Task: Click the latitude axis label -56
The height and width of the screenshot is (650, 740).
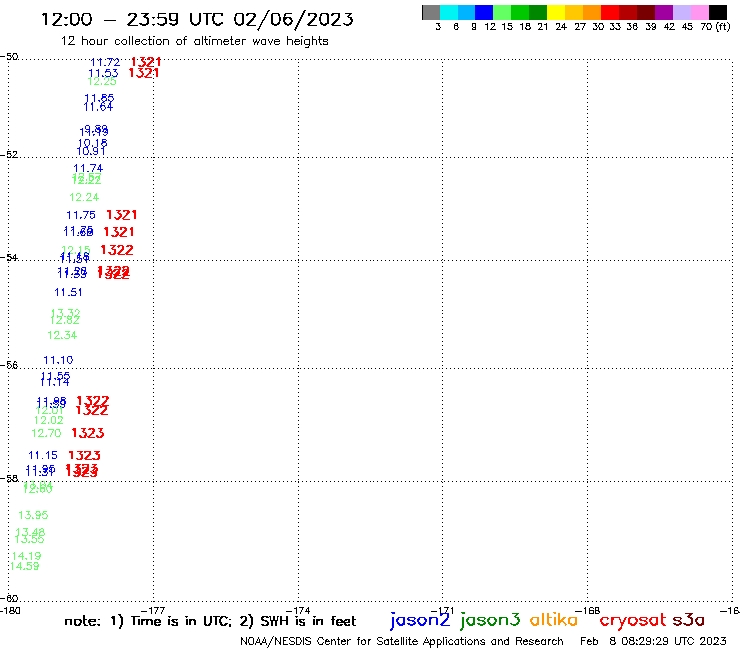Action: click(x=10, y=365)
